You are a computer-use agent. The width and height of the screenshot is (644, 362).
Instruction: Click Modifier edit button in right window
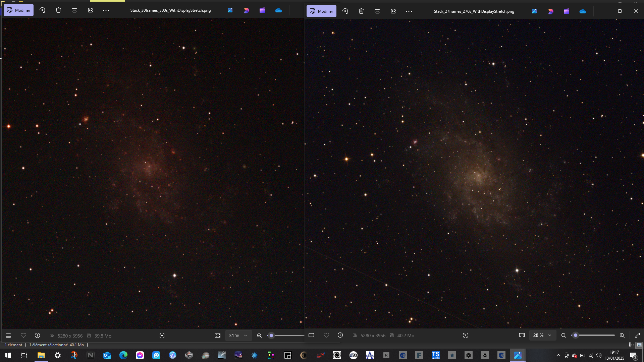coord(321,11)
